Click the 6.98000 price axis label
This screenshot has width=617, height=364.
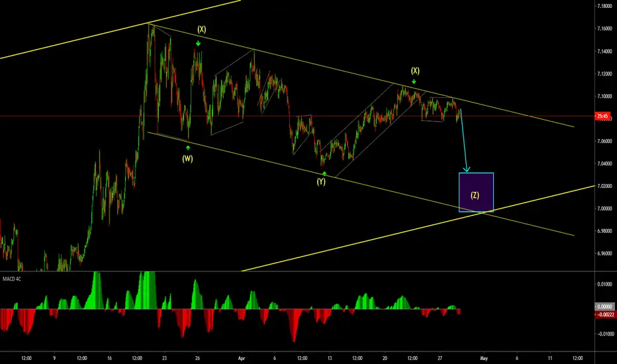[604, 231]
